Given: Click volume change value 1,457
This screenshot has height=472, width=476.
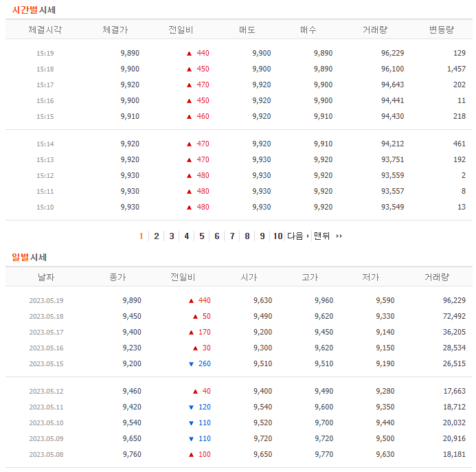Looking at the screenshot, I should pos(456,69).
